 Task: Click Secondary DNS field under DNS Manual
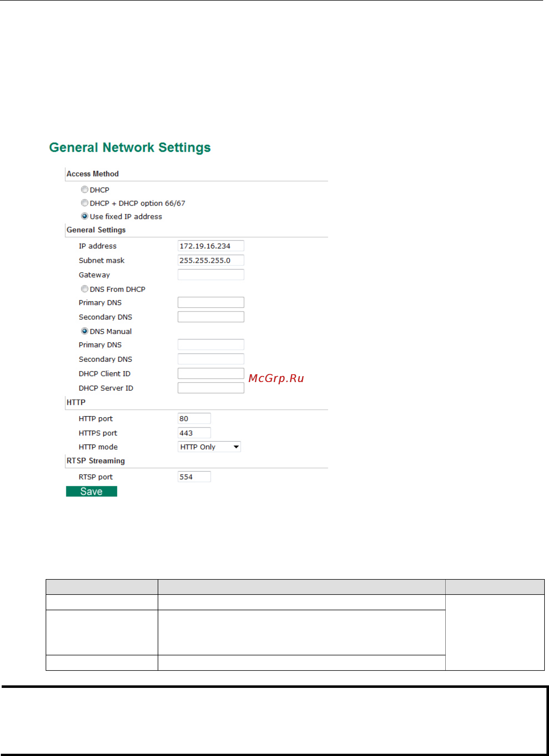(211, 359)
